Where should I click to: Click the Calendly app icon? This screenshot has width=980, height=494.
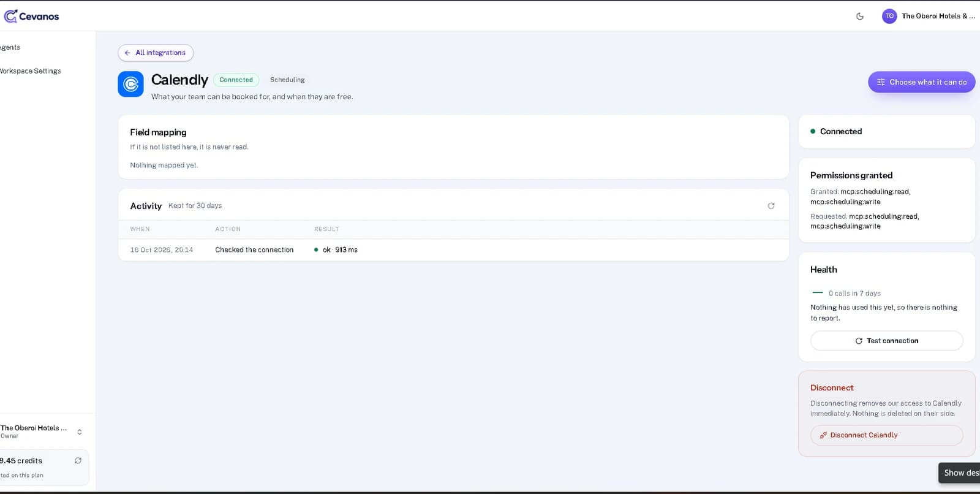pos(130,84)
